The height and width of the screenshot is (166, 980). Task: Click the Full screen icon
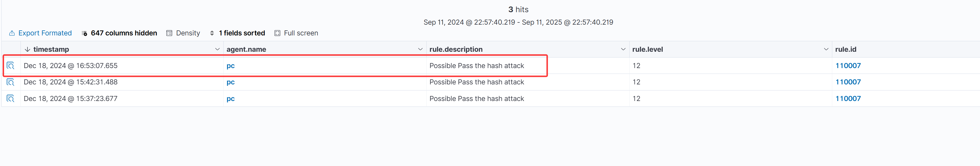point(277,33)
